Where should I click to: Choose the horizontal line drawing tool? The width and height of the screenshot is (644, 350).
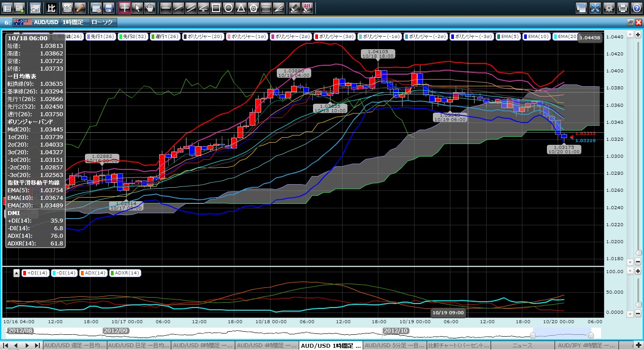coord(165,8)
